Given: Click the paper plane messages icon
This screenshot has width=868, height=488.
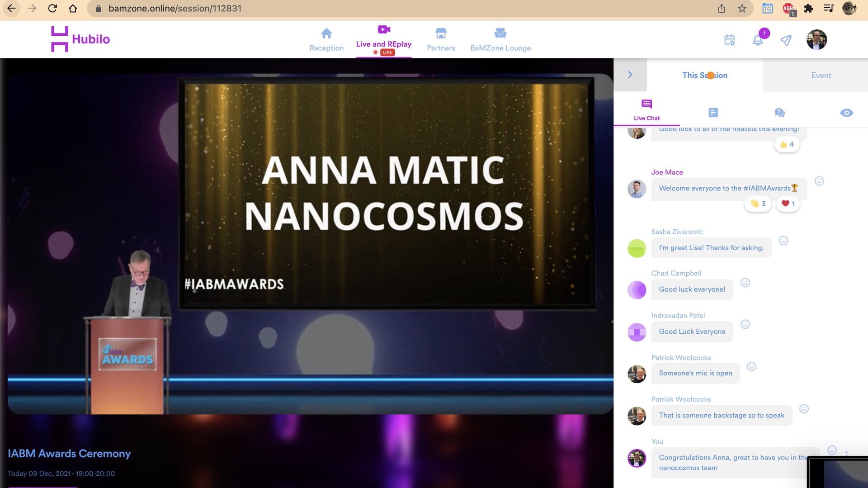Looking at the screenshot, I should pyautogui.click(x=786, y=40).
